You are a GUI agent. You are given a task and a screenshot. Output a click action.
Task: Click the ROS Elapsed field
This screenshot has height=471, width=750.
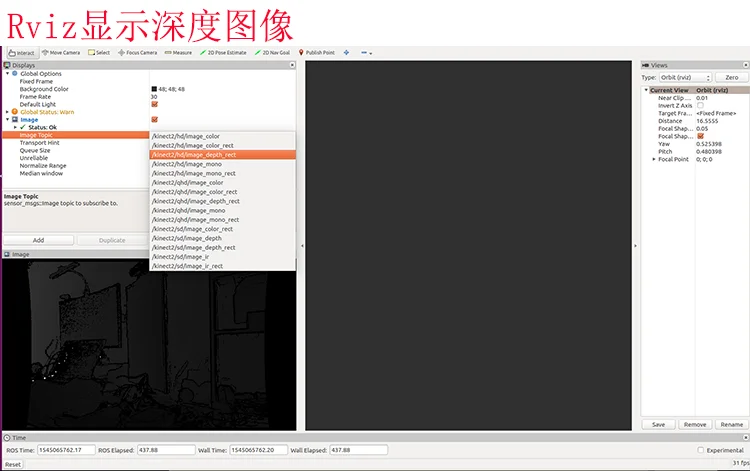click(x=166, y=450)
